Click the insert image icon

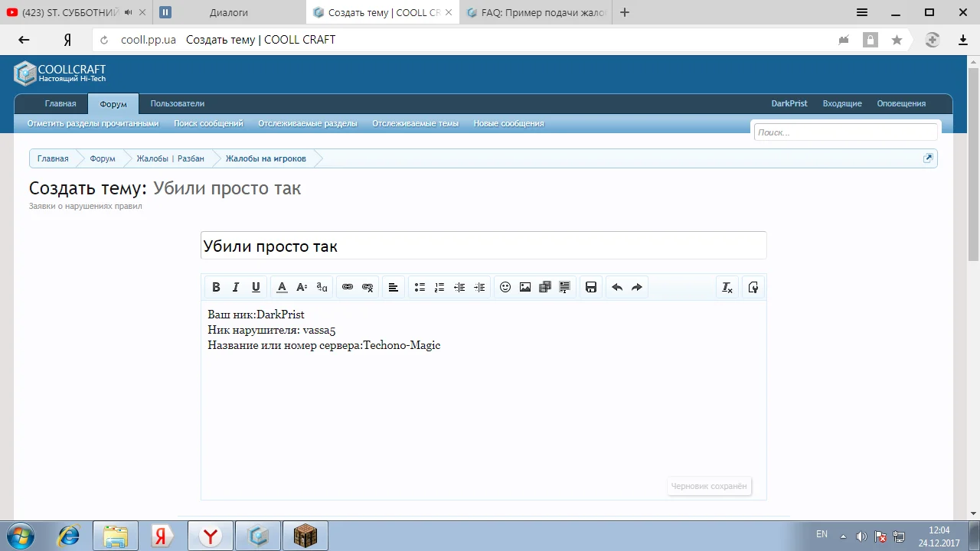point(525,287)
